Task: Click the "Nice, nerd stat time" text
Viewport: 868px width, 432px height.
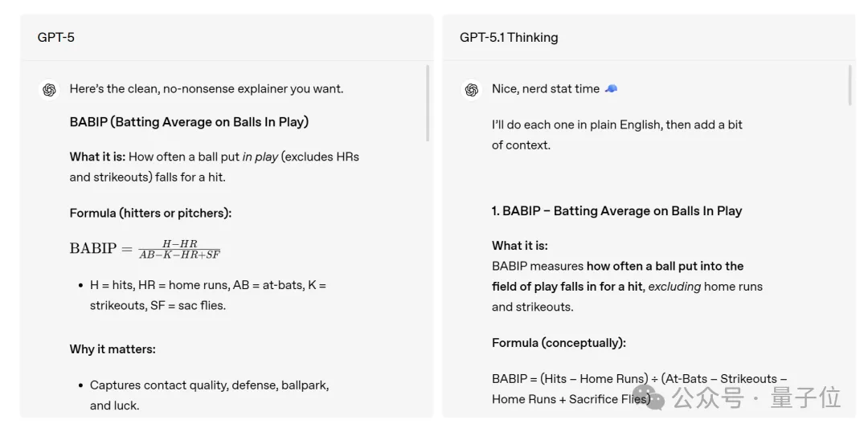Action: point(546,89)
